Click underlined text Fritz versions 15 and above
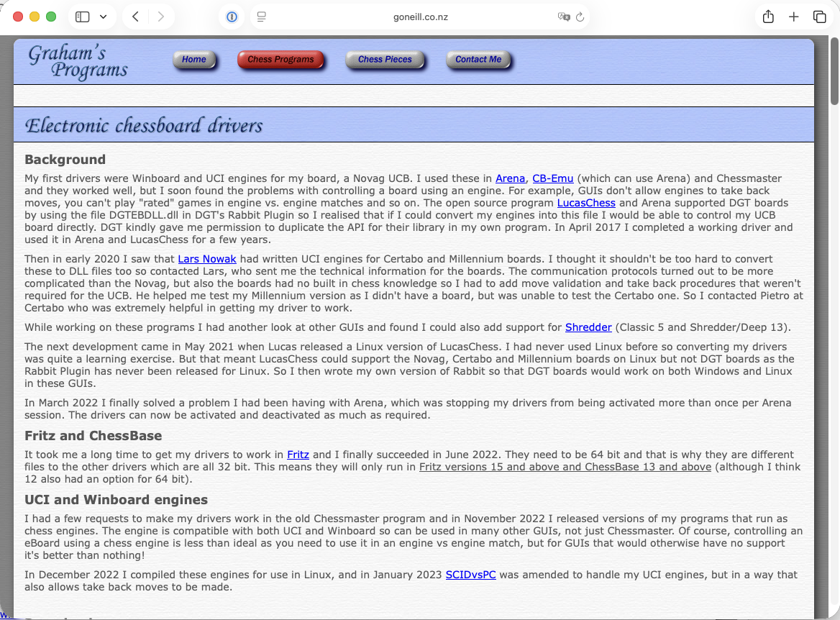 (x=488, y=468)
